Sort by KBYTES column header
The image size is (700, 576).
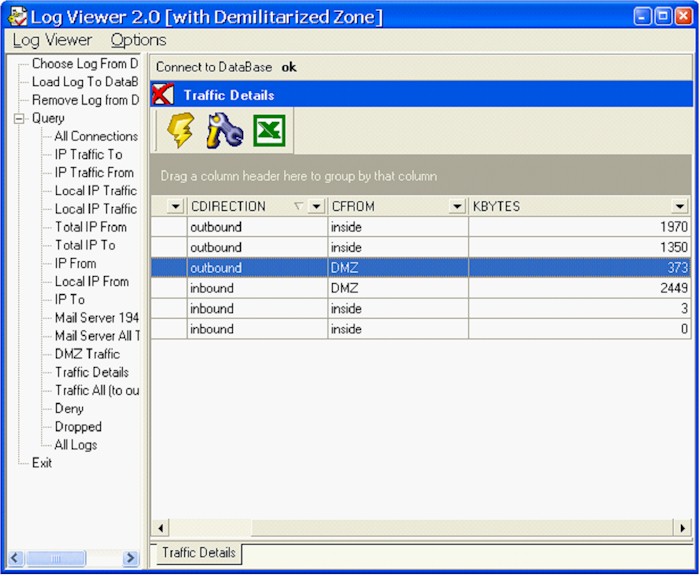coord(496,206)
